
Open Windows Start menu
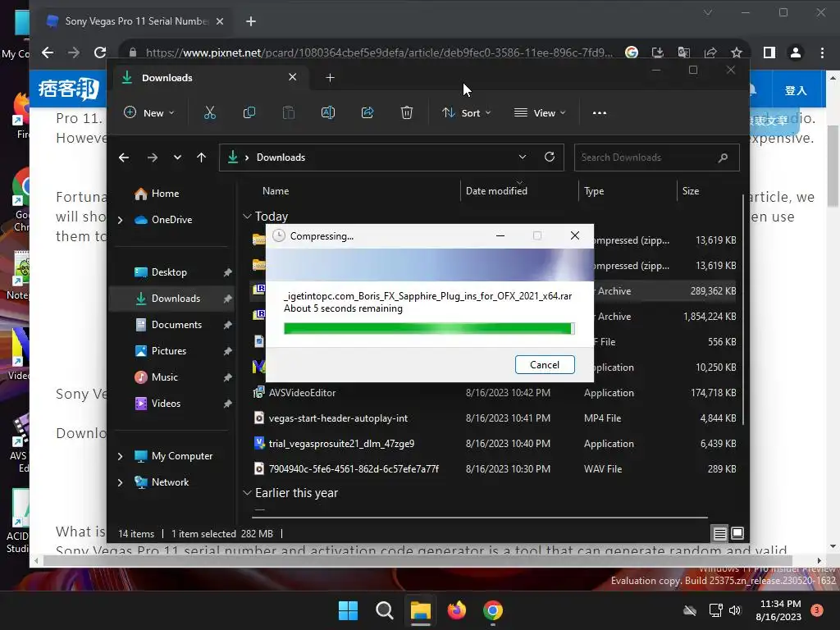point(348,610)
